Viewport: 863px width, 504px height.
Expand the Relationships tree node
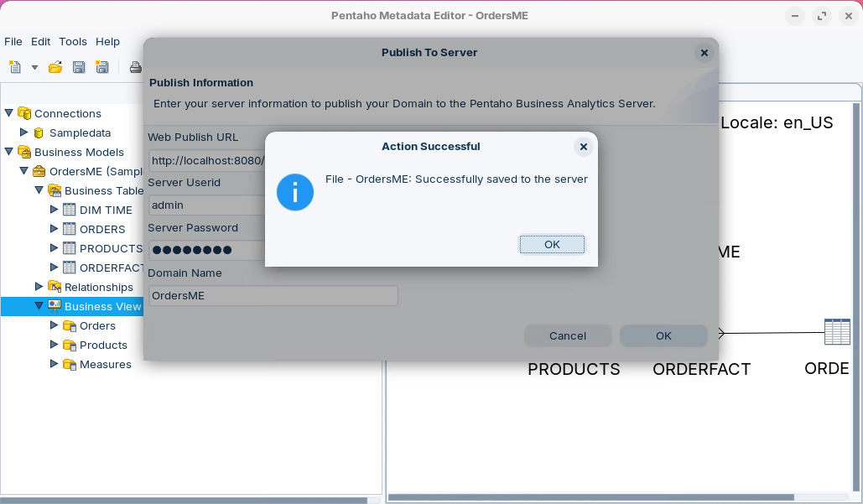(x=39, y=287)
